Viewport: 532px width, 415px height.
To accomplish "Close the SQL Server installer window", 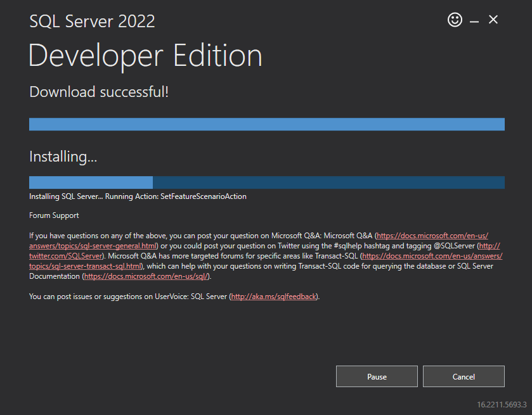I will tap(493, 20).
